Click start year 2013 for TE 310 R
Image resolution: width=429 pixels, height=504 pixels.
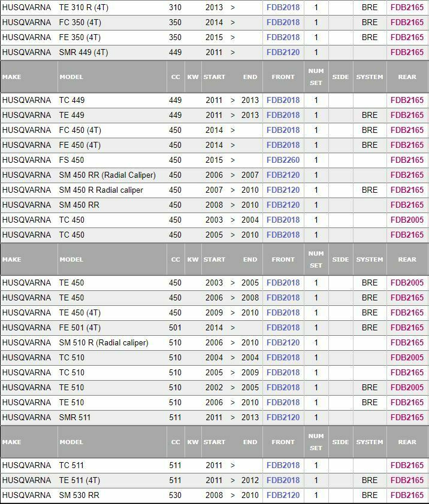tap(214, 7)
